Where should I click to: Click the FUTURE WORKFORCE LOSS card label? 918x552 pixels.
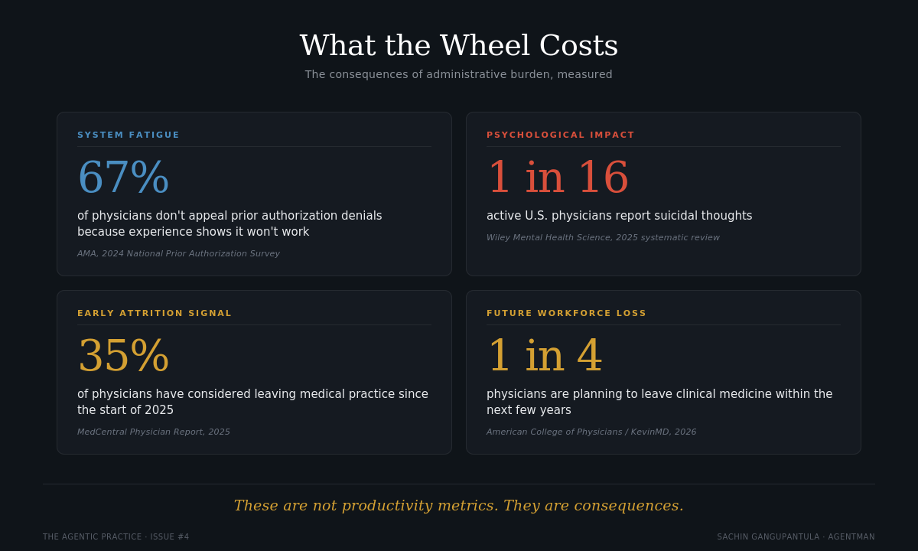point(566,313)
